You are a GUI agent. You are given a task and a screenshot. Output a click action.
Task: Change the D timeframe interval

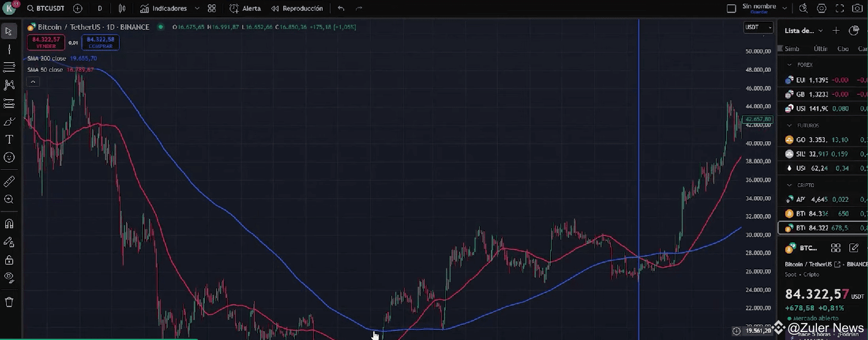100,8
